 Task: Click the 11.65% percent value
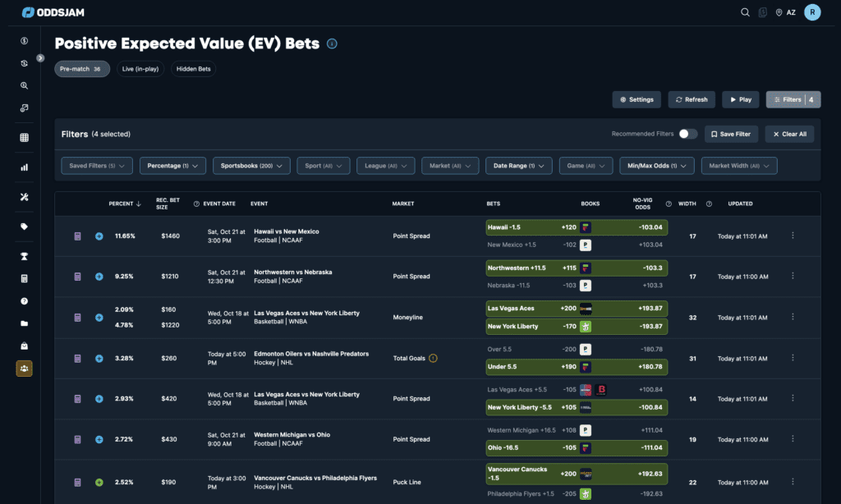[x=125, y=236]
